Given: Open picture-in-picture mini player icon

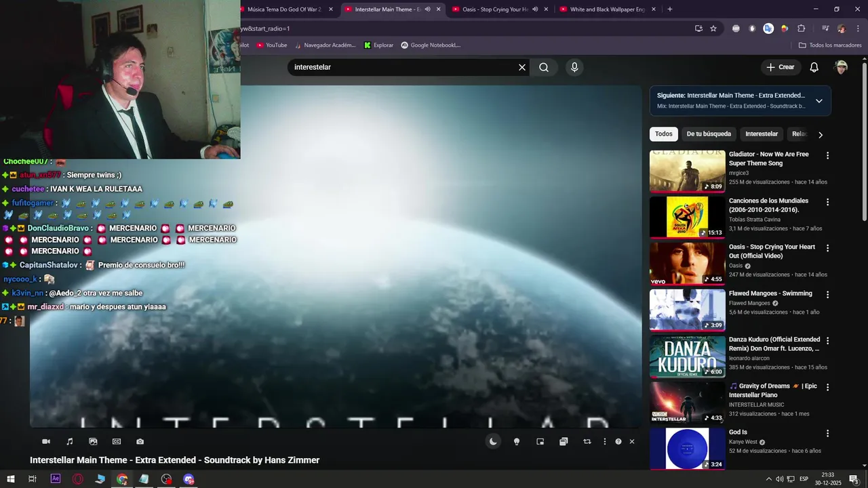Looking at the screenshot, I should click(x=540, y=441).
